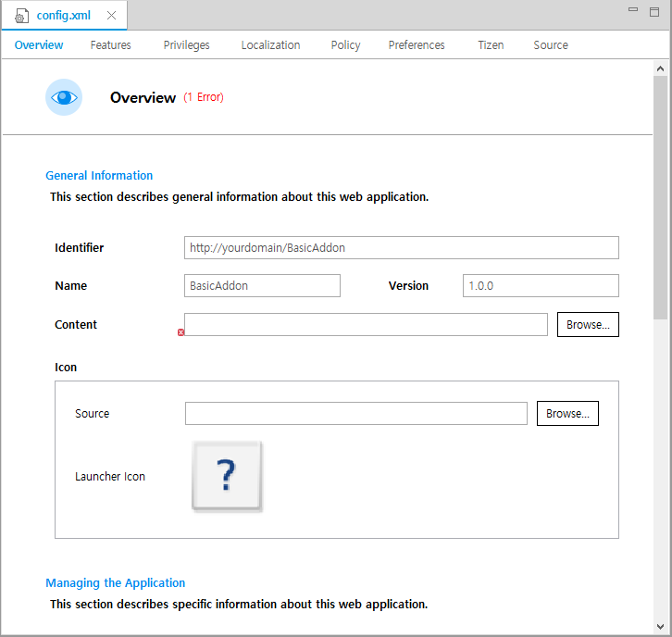This screenshot has height=637, width=672.
Task: Click the config.xml file icon in tab
Action: pos(22,16)
